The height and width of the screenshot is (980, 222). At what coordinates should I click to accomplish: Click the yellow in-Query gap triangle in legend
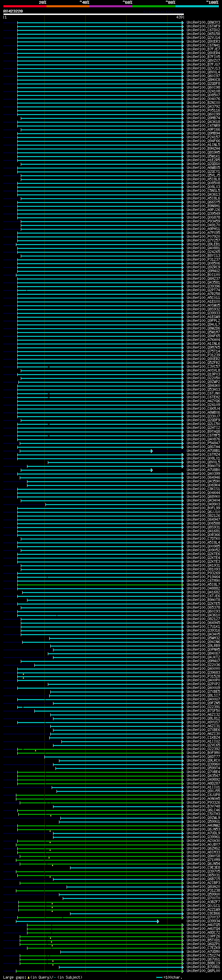(x=28, y=977)
